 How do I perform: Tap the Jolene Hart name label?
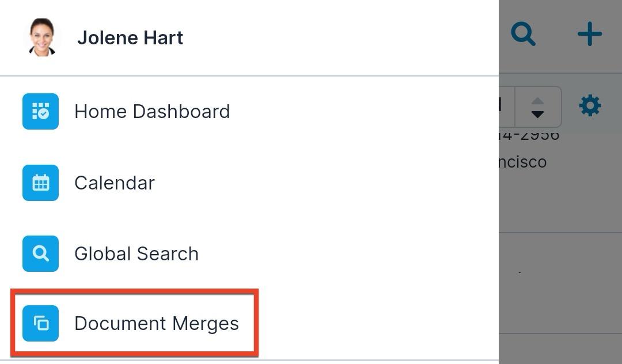tap(130, 37)
